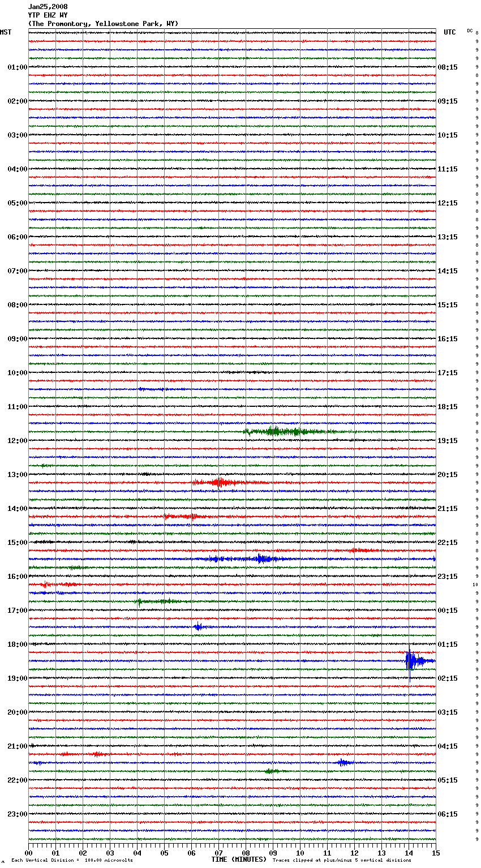This screenshot has height=868, width=481.
Task: Click the 04:00 MST time label
Action: (18, 169)
